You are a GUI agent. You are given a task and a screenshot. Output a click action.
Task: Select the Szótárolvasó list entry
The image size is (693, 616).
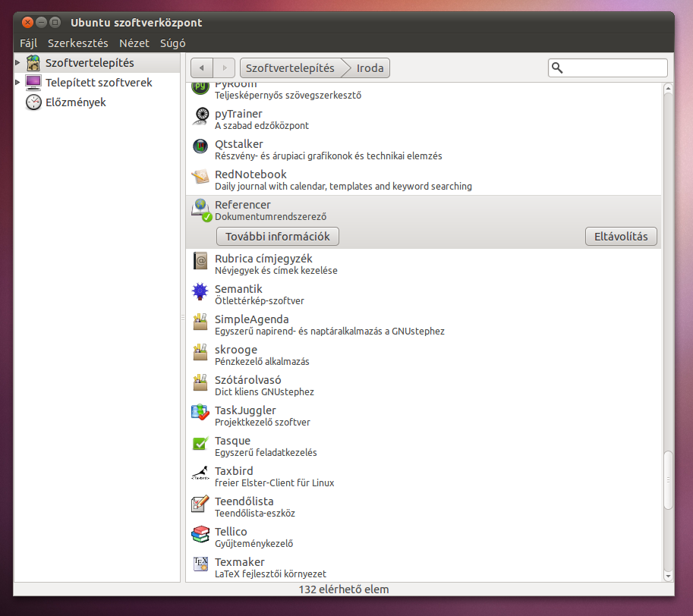coord(424,385)
